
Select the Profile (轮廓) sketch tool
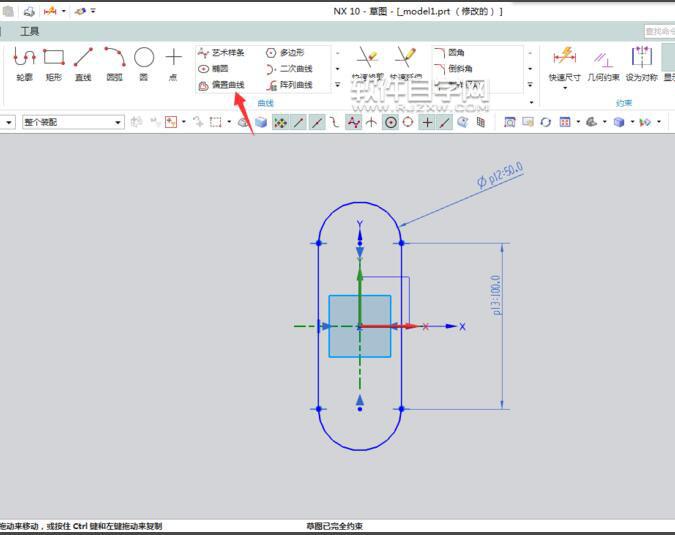[24, 64]
